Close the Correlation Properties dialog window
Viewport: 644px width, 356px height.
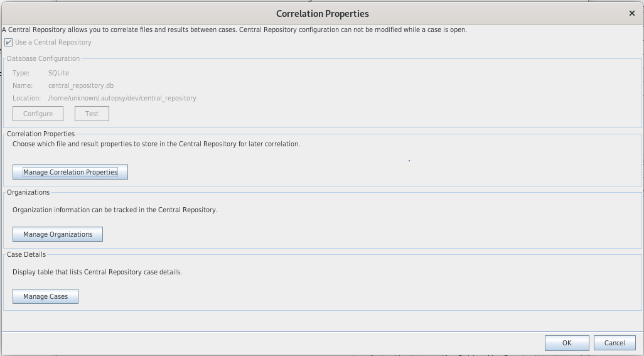631,13
